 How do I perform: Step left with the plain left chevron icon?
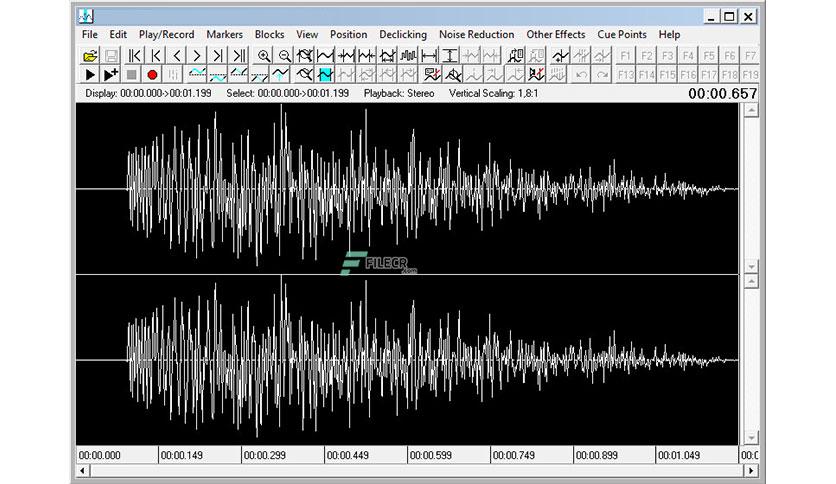point(176,55)
